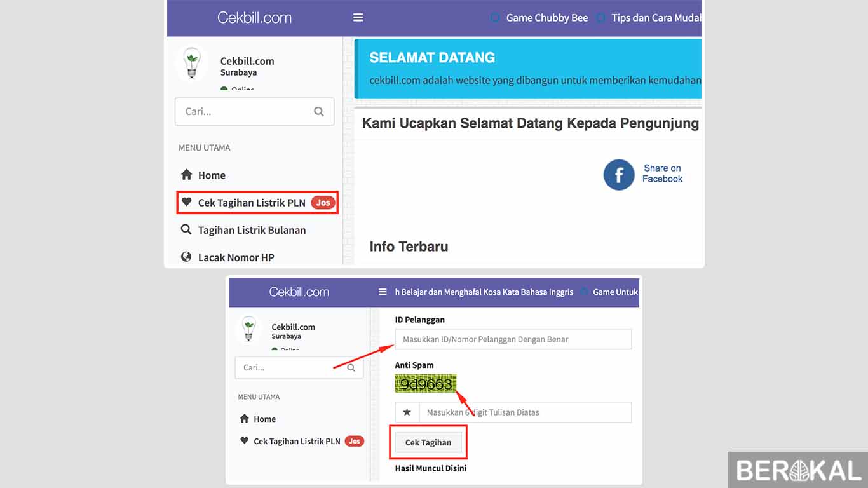Open hamburger menu in top Cekbill header
Screen dimensions: 868x488
tap(358, 18)
